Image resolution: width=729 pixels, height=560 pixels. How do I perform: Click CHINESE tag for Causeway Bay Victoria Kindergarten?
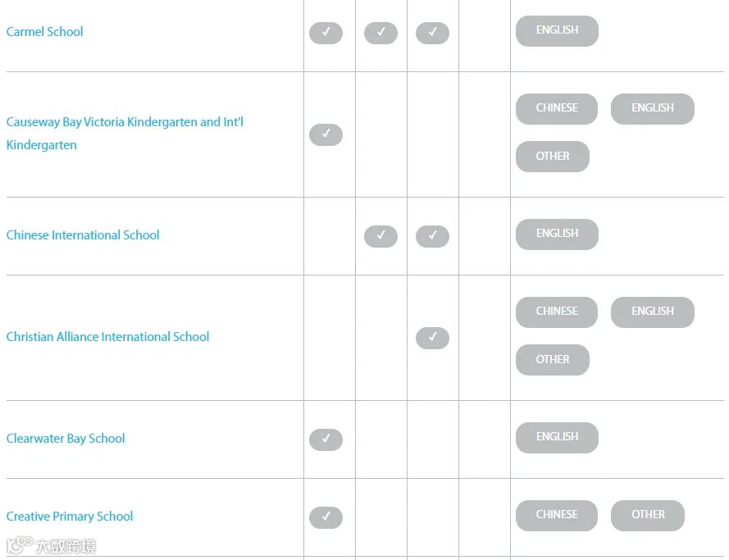(557, 109)
